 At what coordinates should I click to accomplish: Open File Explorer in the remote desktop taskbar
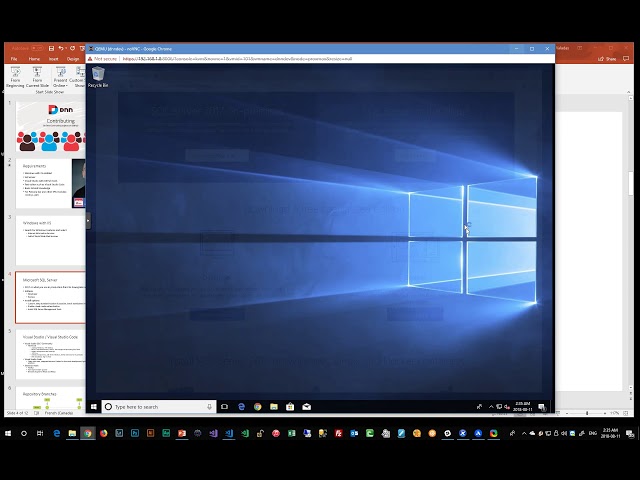click(x=274, y=407)
